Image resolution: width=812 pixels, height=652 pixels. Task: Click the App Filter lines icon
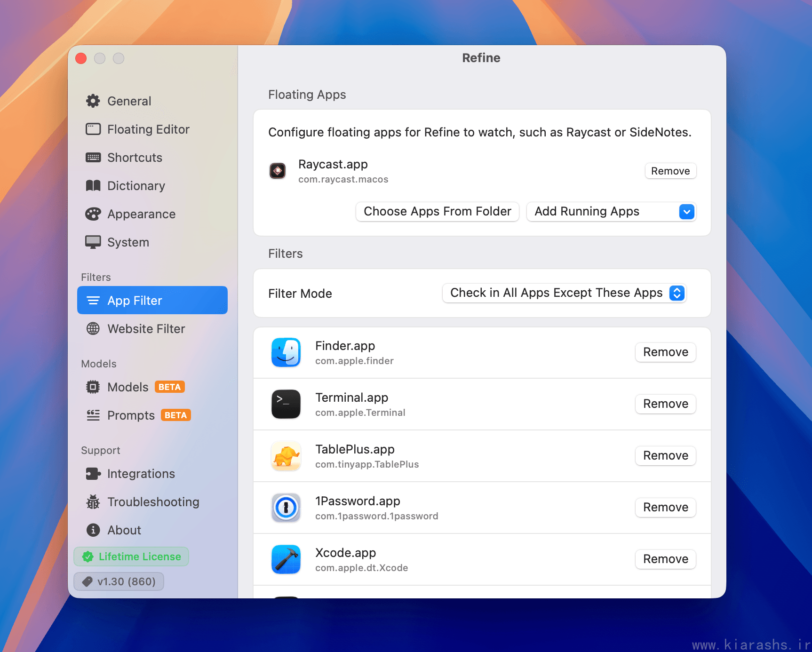point(93,300)
